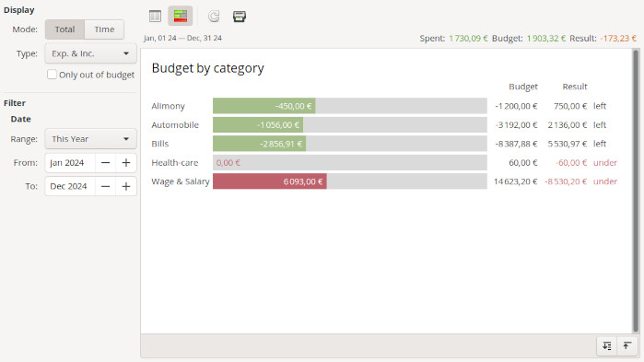Open the Range dropdown showing This Year
This screenshot has width=644, height=362.
coord(91,139)
